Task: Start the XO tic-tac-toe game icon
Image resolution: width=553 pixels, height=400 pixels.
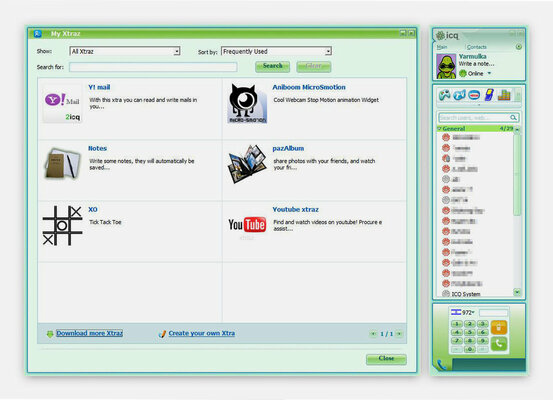Action: click(62, 226)
